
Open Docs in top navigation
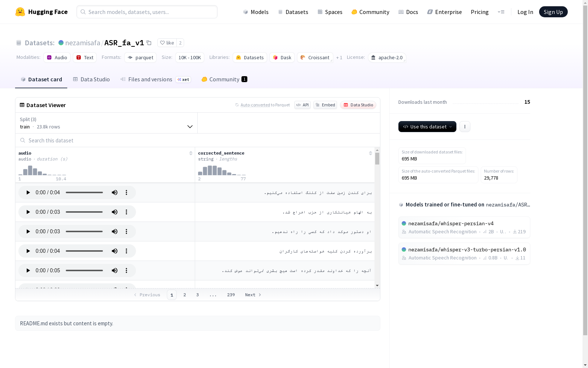[x=408, y=12]
